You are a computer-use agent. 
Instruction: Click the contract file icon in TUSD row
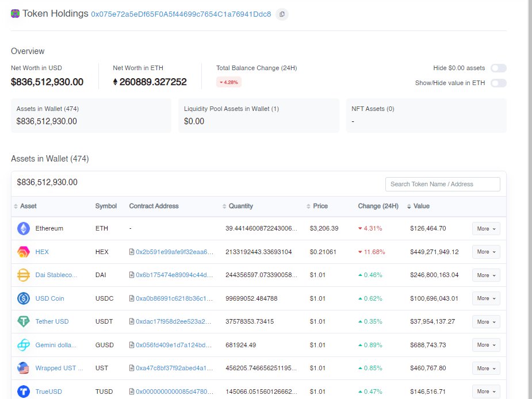[x=132, y=391]
